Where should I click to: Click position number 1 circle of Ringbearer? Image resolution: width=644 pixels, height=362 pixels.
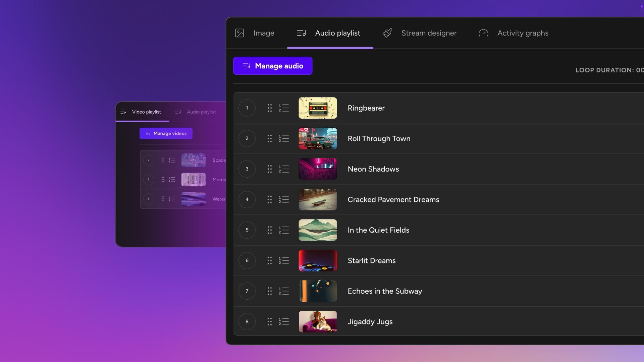[x=247, y=108]
